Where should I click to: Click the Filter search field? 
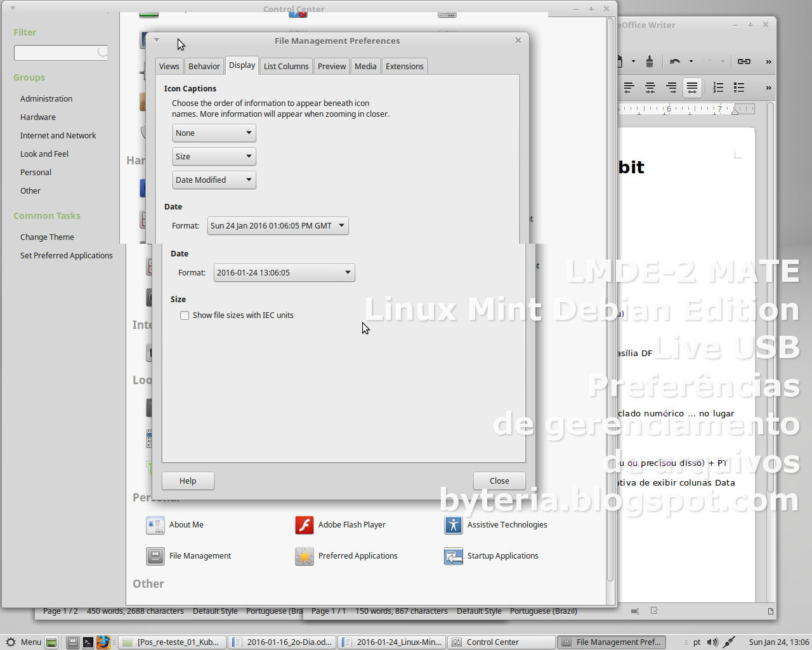(x=60, y=53)
